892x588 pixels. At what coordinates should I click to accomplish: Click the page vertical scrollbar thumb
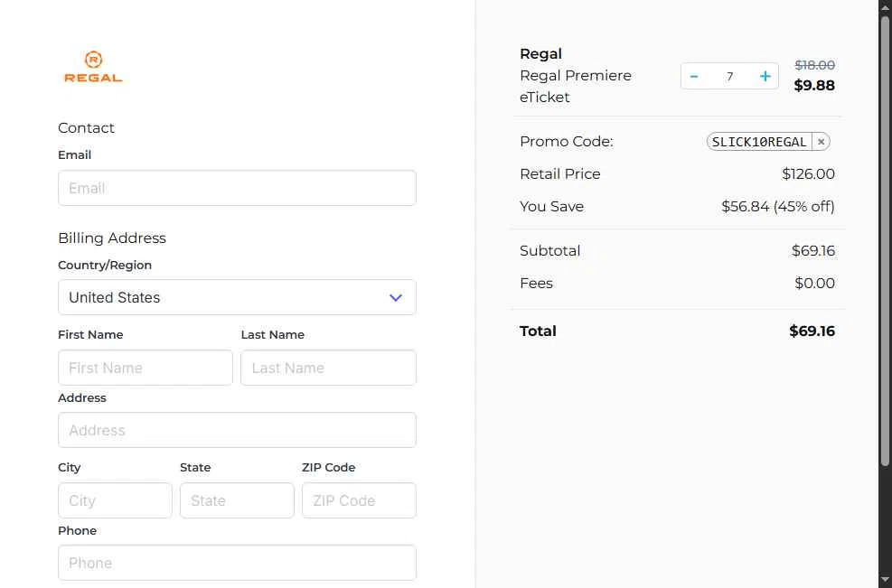pyautogui.click(x=885, y=242)
